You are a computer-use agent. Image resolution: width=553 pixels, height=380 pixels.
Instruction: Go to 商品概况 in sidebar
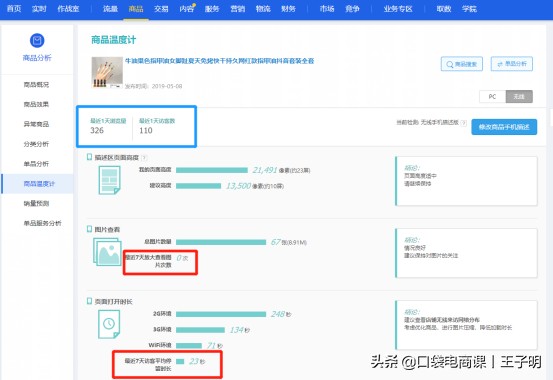click(x=36, y=85)
